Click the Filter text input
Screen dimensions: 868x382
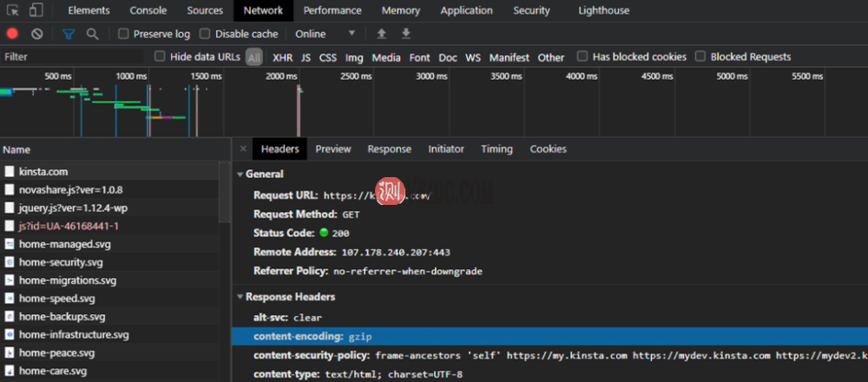pyautogui.click(x=72, y=56)
